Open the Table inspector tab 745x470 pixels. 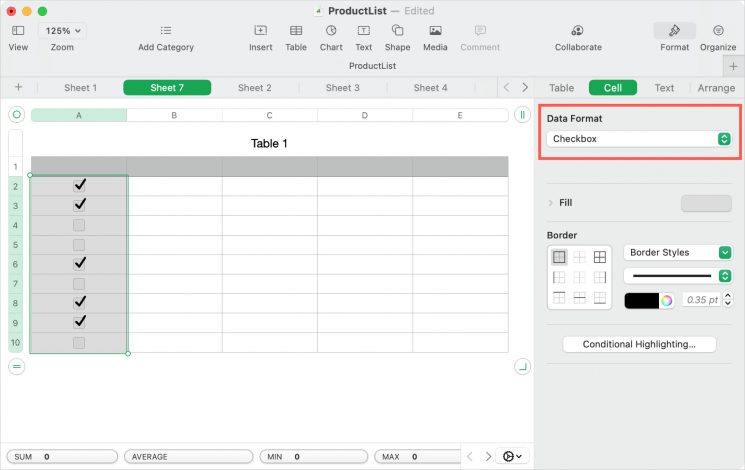click(x=562, y=88)
